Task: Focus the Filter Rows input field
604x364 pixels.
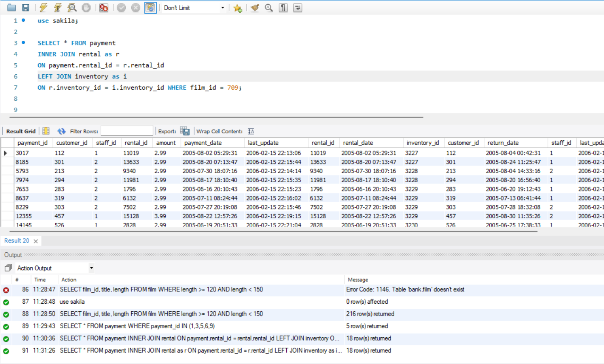Action: (x=127, y=131)
